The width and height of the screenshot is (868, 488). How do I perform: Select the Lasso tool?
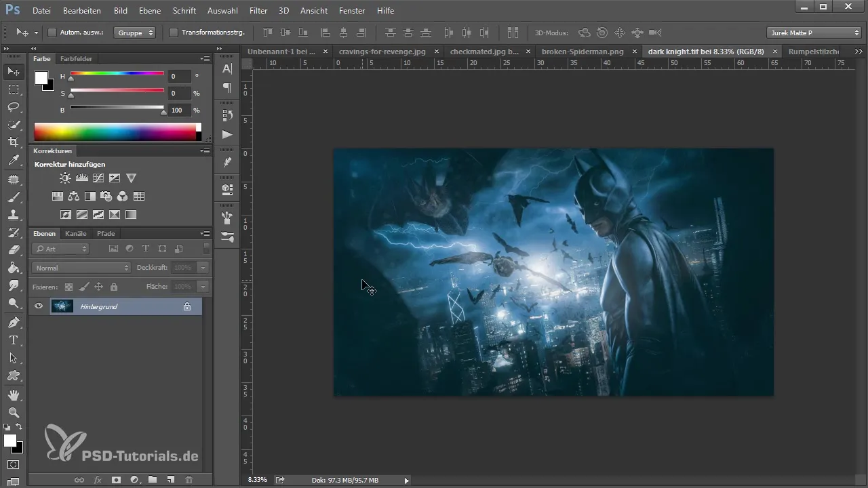[x=14, y=107]
